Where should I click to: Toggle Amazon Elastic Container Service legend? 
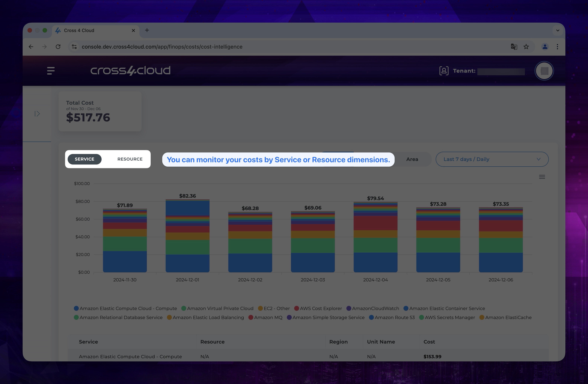(444, 309)
